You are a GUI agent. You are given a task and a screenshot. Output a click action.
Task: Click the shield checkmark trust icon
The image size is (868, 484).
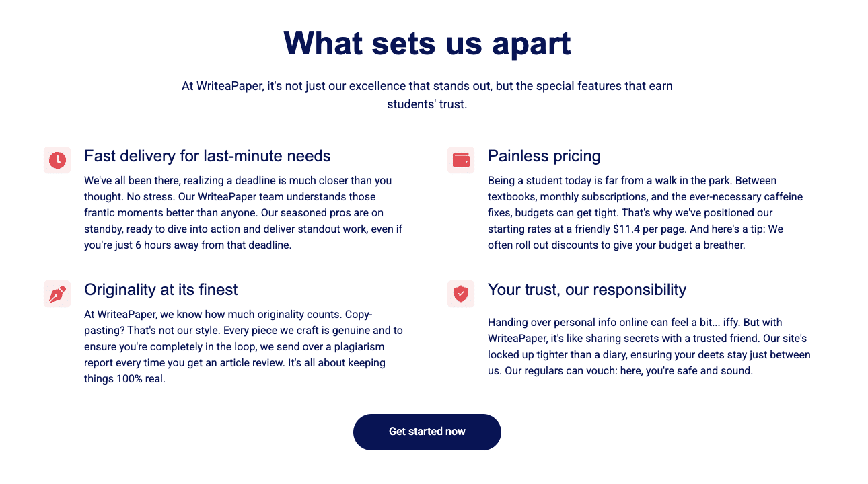[461, 294]
